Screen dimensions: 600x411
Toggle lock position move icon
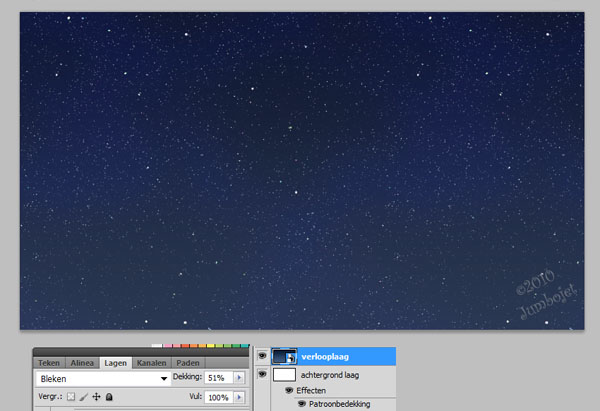[96, 397]
